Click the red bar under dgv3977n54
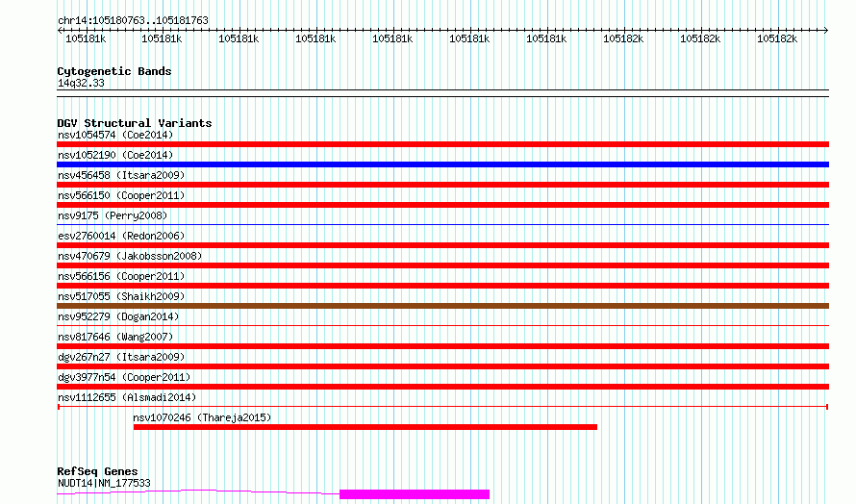The height and width of the screenshot is (504, 856). [x=442, y=387]
